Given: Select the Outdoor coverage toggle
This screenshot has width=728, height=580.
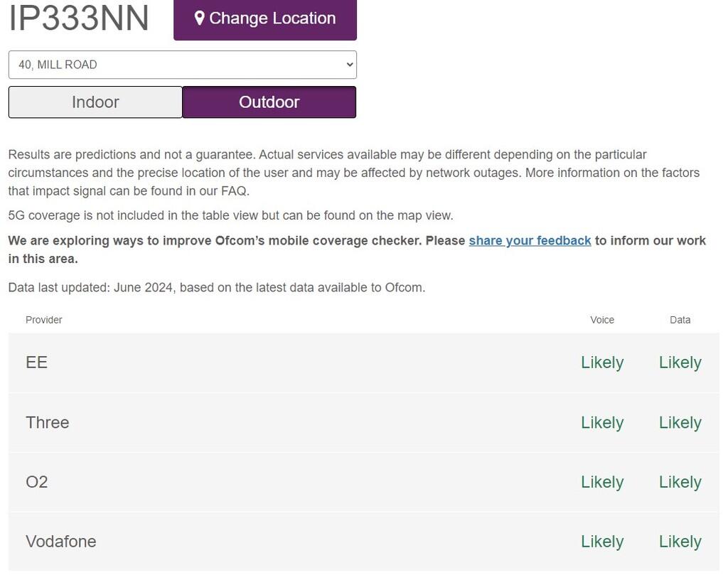Looking at the screenshot, I should click(269, 102).
